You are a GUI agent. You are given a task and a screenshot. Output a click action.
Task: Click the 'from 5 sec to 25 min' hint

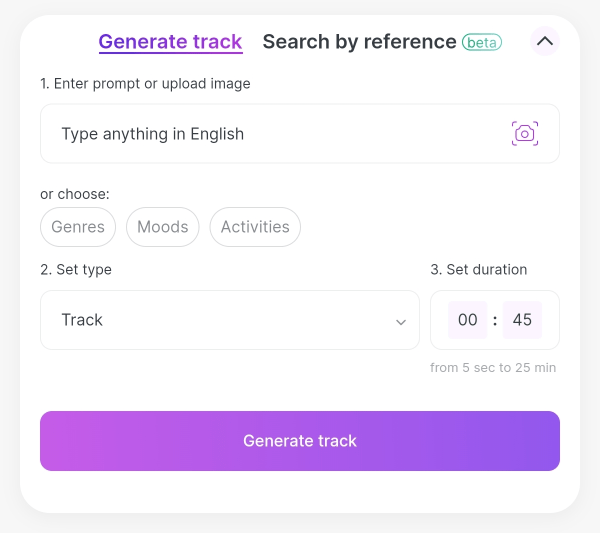point(493,368)
